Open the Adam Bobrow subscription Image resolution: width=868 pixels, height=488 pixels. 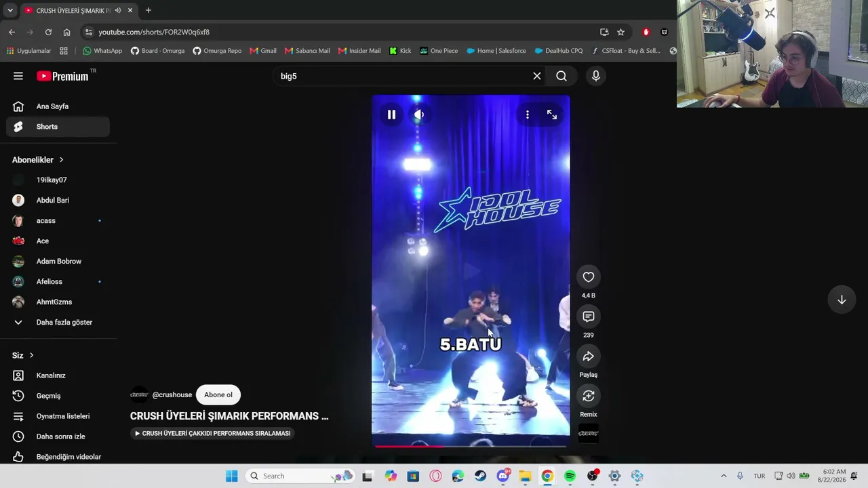[58, 262]
